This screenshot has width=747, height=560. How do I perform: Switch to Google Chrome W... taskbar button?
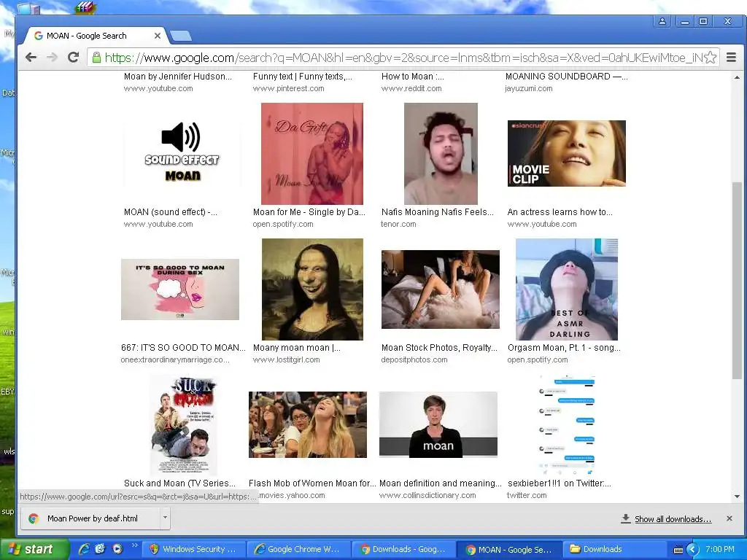coord(298,549)
